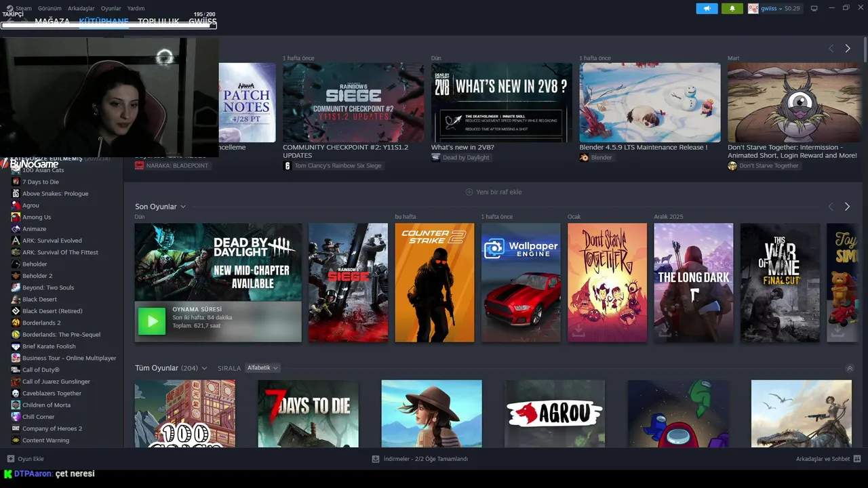Select This War of Mine cover
The width and height of the screenshot is (868, 488).
point(780,283)
